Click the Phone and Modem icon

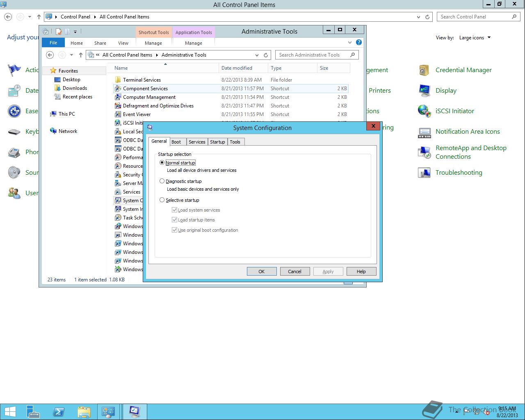[14, 152]
